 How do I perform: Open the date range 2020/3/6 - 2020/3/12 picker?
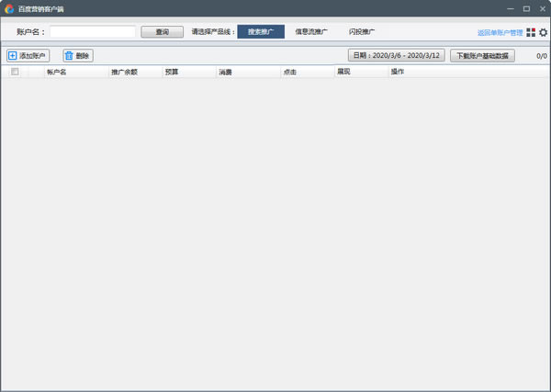tap(396, 56)
